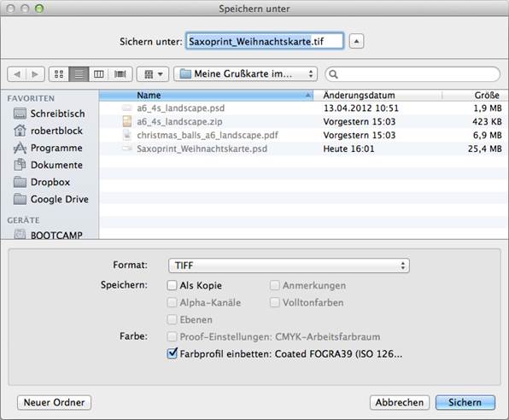The width and height of the screenshot is (509, 420).
Task: Open the arrange items dropdown
Action: [x=153, y=74]
